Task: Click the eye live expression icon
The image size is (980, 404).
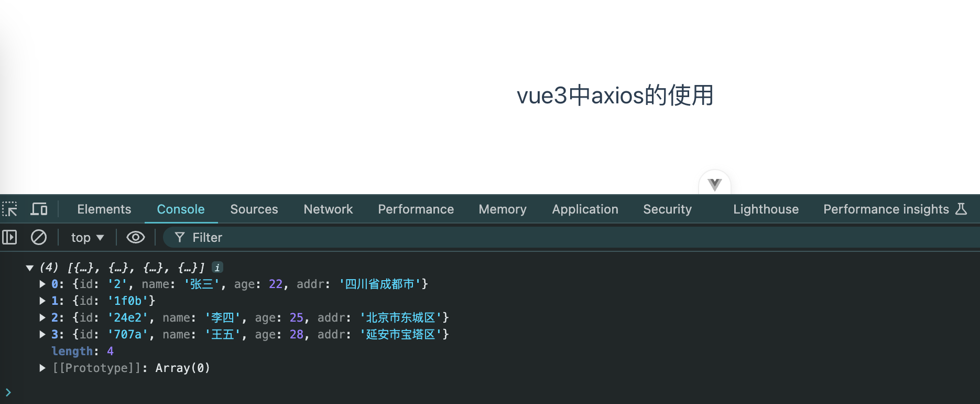Action: click(136, 238)
